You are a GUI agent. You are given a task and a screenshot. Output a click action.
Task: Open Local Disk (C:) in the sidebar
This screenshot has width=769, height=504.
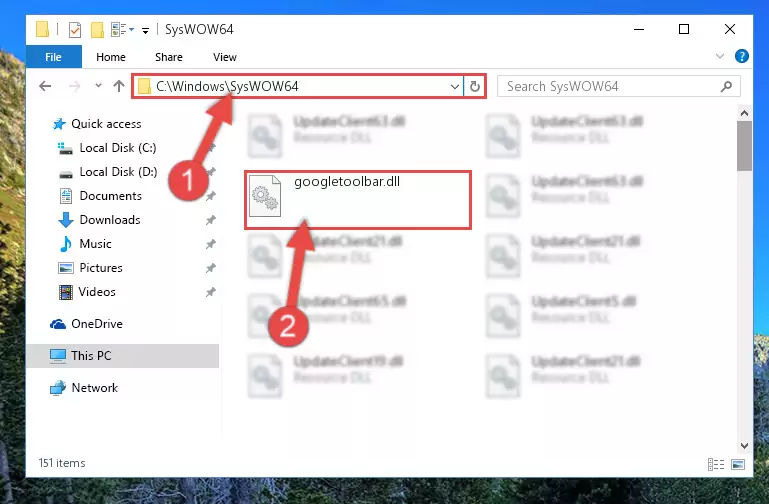click(x=118, y=148)
